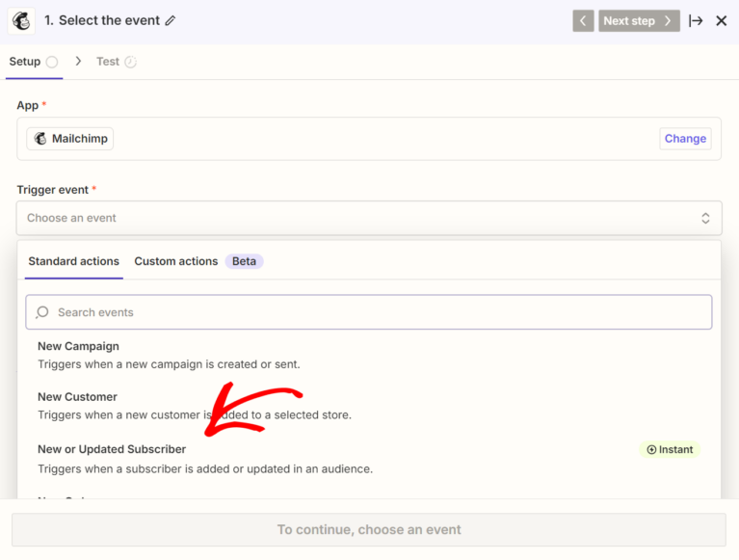The width and height of the screenshot is (739, 560).
Task: Choose the New or Updated Subscriber event
Action: pos(369,459)
